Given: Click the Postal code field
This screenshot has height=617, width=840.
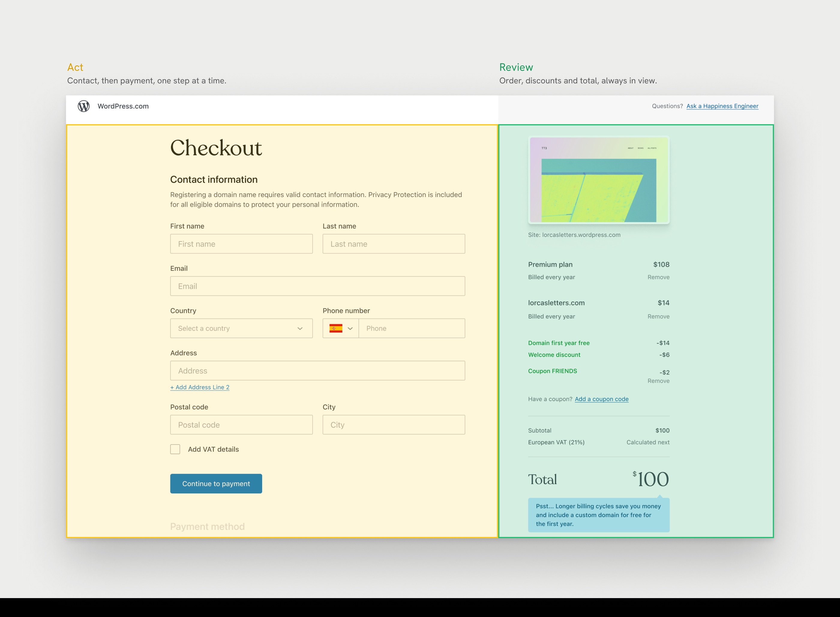Looking at the screenshot, I should [x=241, y=425].
